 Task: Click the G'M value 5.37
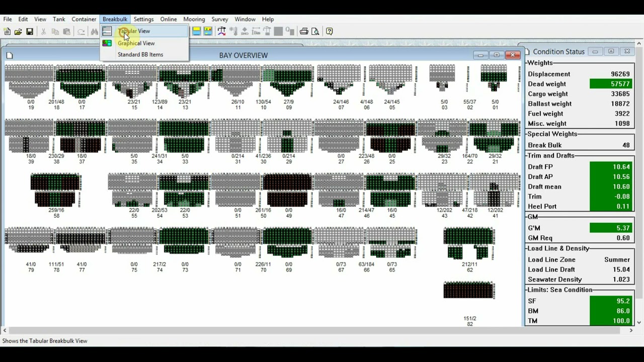coord(610,228)
